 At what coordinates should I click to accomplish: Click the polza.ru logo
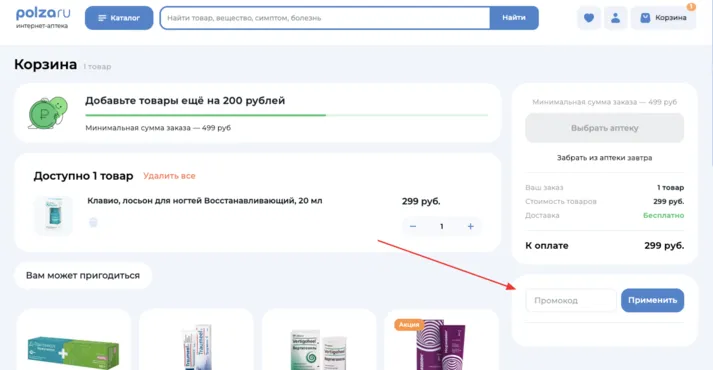(x=41, y=18)
